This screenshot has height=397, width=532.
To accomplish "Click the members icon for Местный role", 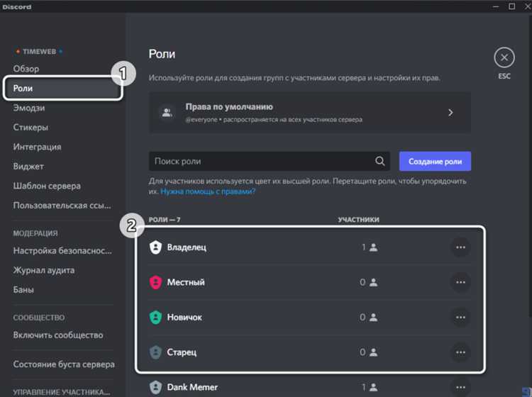I will click(374, 282).
